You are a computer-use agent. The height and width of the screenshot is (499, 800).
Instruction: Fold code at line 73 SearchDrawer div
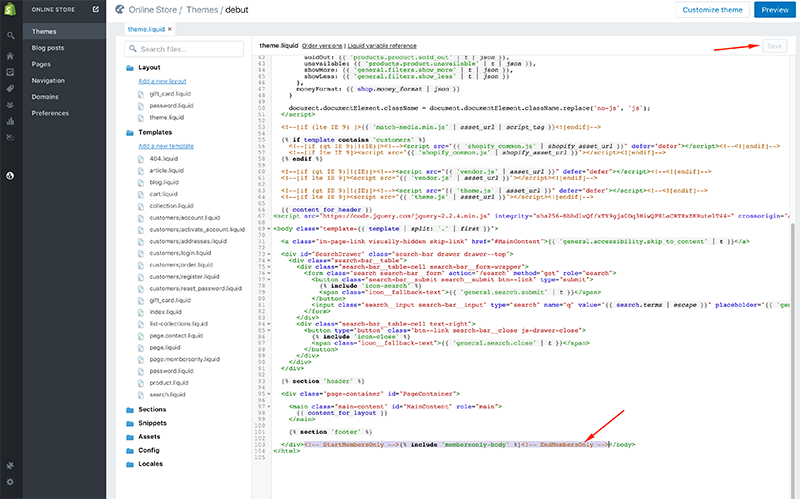(x=269, y=254)
